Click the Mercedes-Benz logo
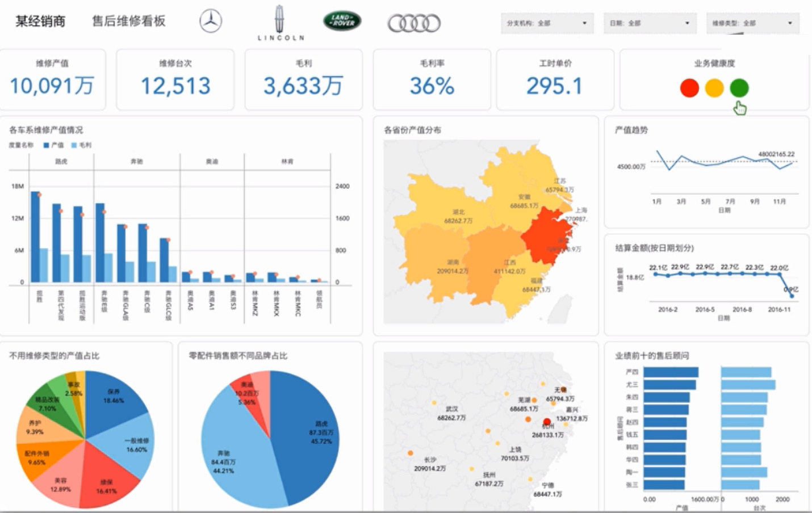Image resolution: width=812 pixels, height=513 pixels. point(211,21)
